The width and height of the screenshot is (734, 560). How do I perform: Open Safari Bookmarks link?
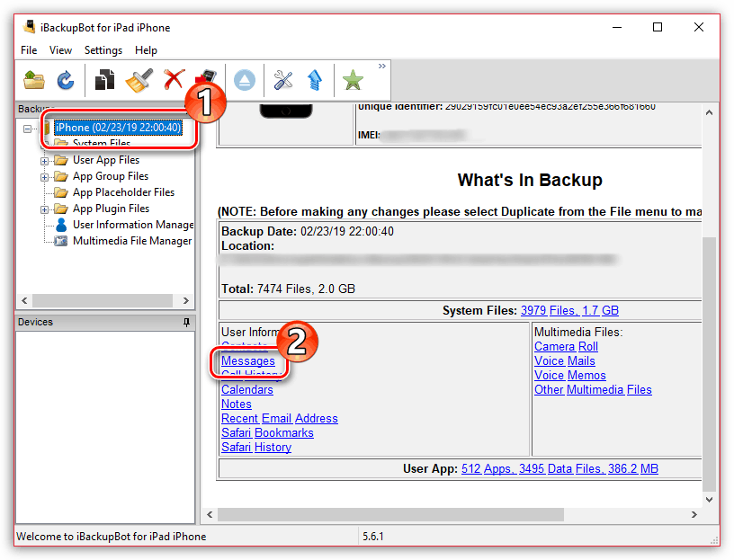click(x=267, y=432)
